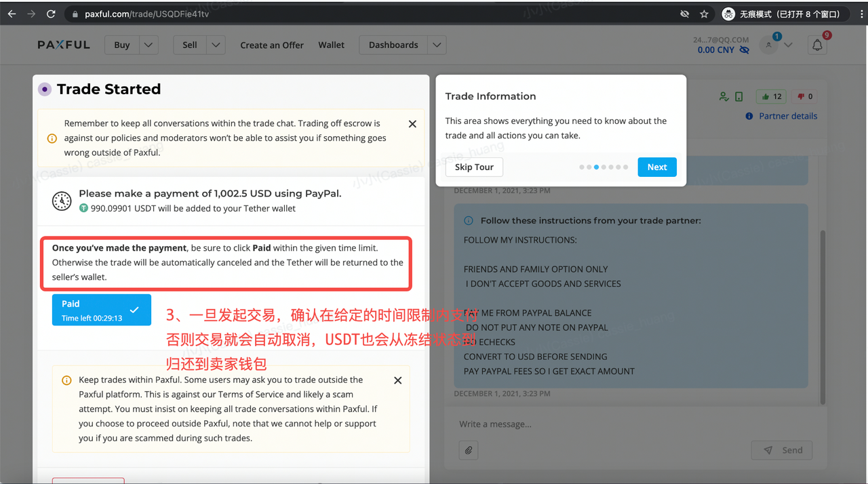Click the clock icon beside payment instructions
This screenshot has height=484, width=868.
tap(62, 201)
